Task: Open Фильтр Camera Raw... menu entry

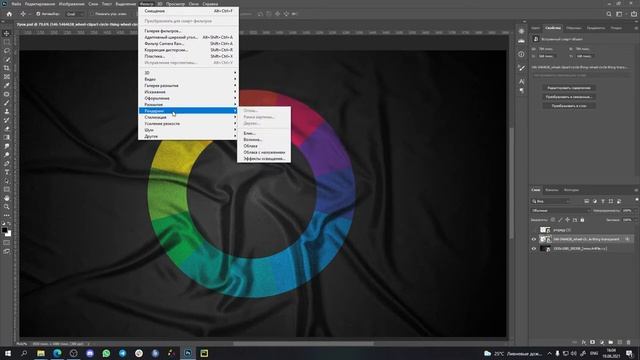Action: point(164,43)
